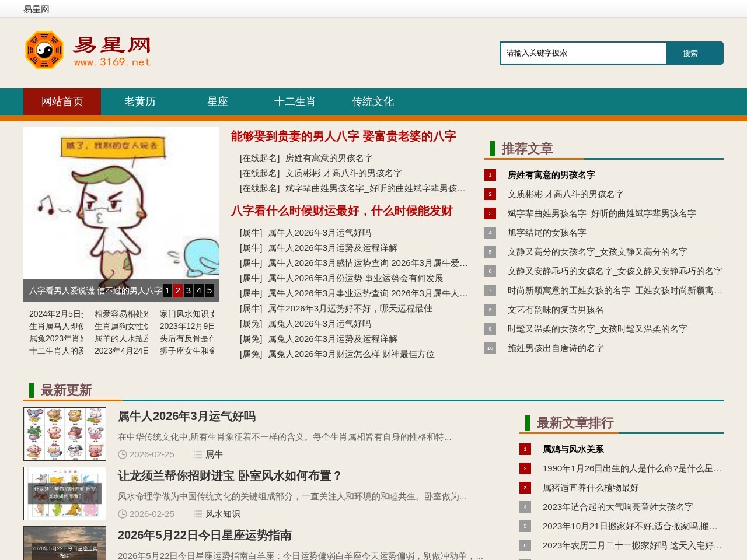Screen dimensions: 747x560
Task: Open the 网站首页 tab
Action: click(61, 101)
